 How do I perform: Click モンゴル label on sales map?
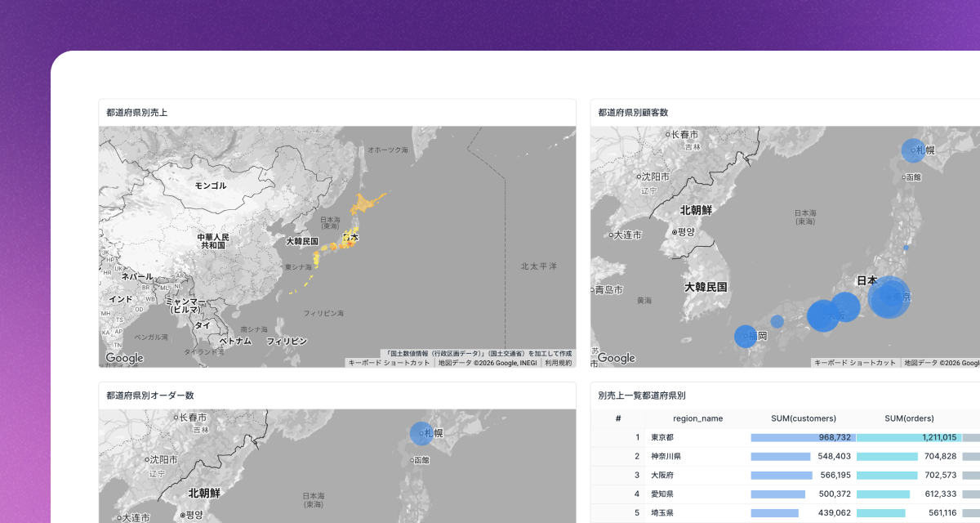coord(211,186)
